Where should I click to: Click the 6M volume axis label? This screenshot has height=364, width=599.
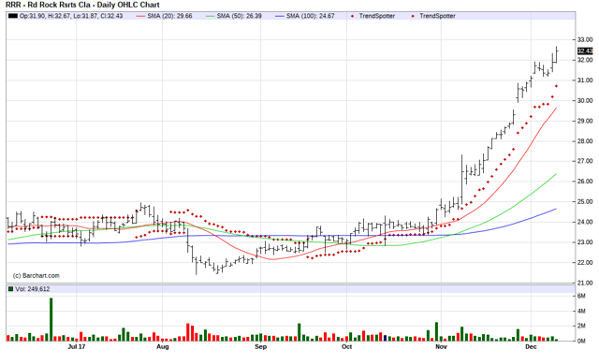[581, 296]
